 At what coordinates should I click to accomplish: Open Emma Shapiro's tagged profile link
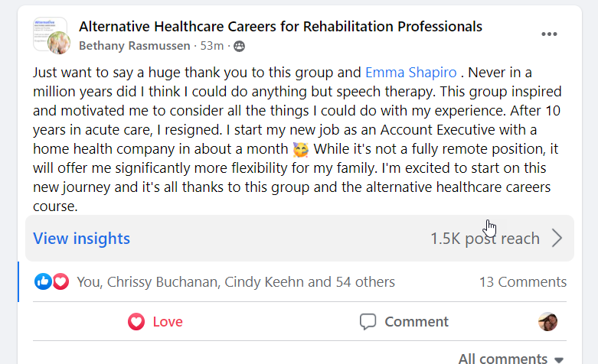(411, 73)
